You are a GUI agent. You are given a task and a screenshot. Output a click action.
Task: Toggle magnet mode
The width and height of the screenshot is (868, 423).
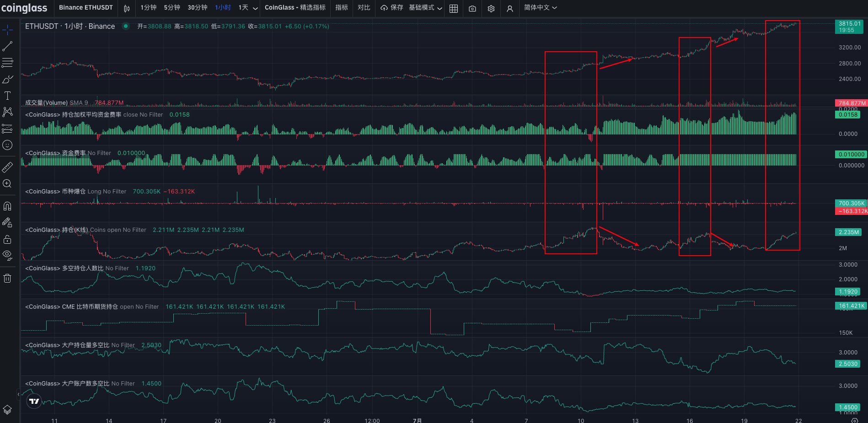(7, 206)
